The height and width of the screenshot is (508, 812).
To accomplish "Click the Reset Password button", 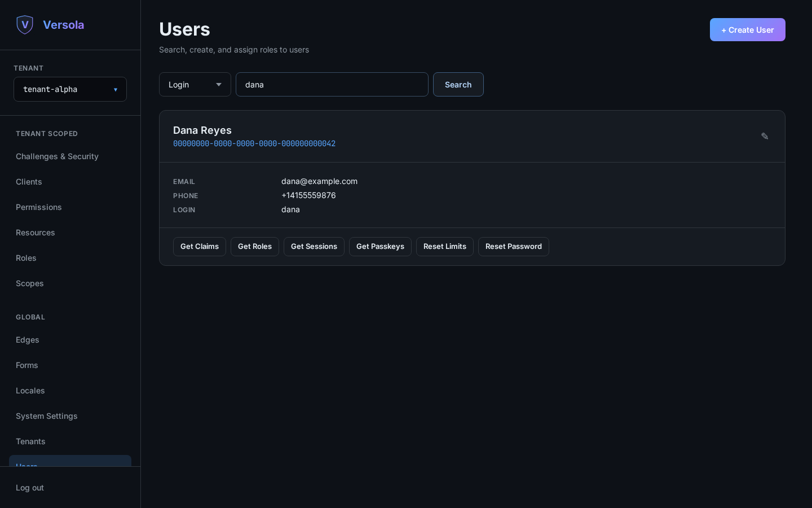I will (514, 247).
